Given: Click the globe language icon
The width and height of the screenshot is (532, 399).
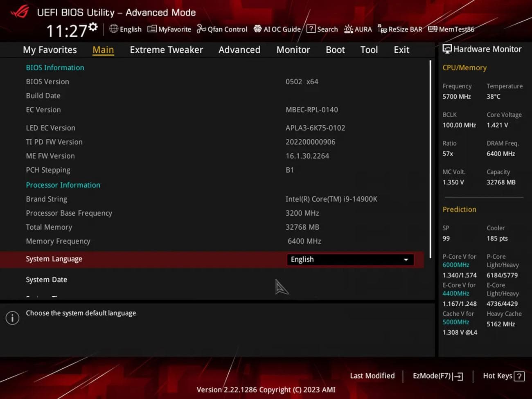Looking at the screenshot, I should (114, 29).
